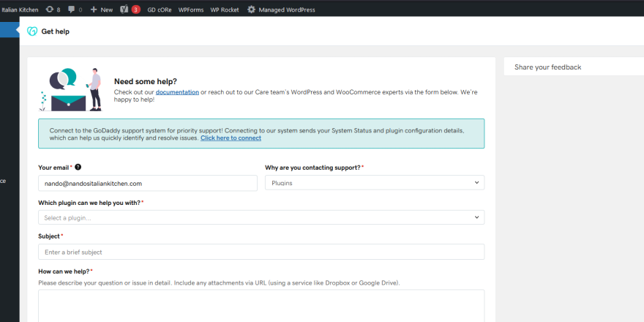
Task: Expand the Select a plugin dropdown
Action: pos(261,217)
